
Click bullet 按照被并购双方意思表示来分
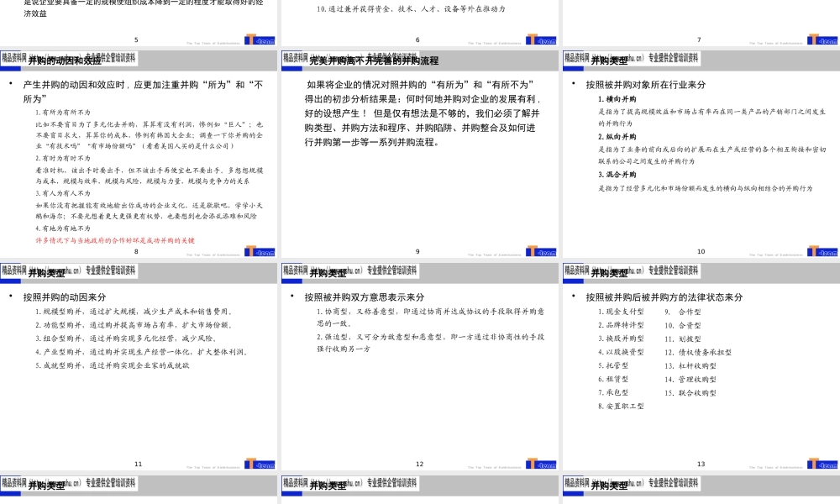(x=365, y=297)
